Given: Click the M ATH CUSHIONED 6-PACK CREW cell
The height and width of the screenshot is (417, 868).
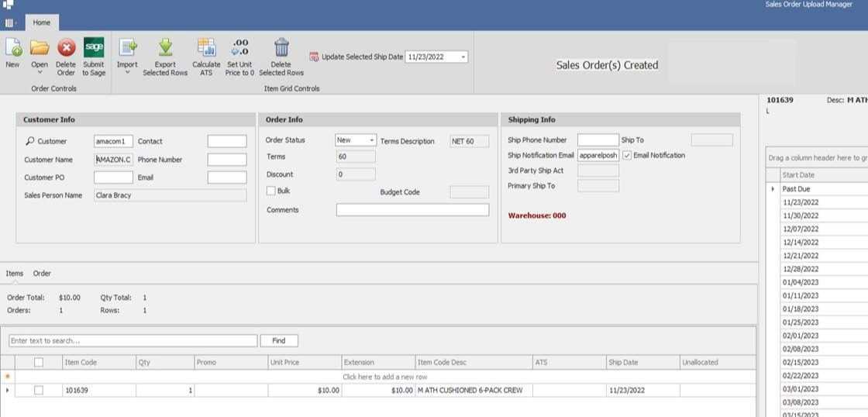Looking at the screenshot, I should tap(474, 390).
